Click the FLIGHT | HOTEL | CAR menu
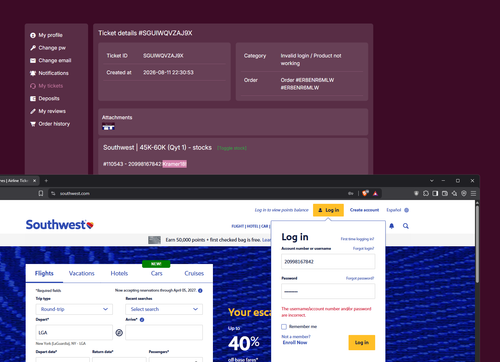This screenshot has height=362, width=500. (x=251, y=226)
